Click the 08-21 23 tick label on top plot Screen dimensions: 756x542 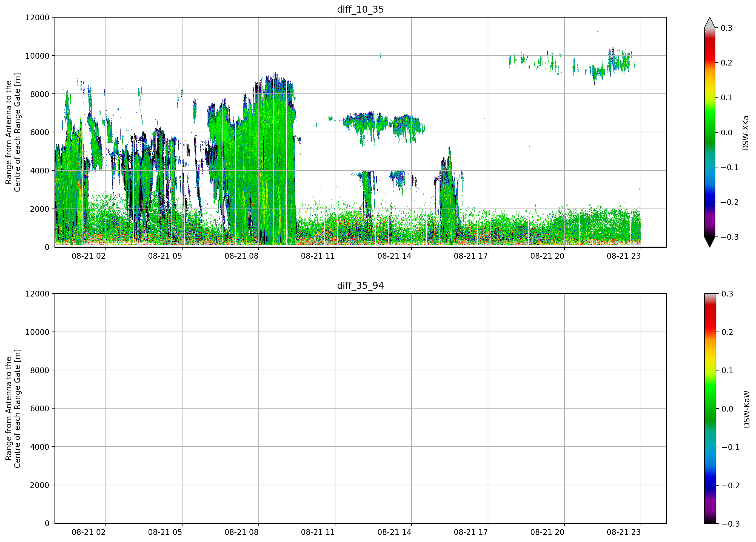pyautogui.click(x=624, y=256)
